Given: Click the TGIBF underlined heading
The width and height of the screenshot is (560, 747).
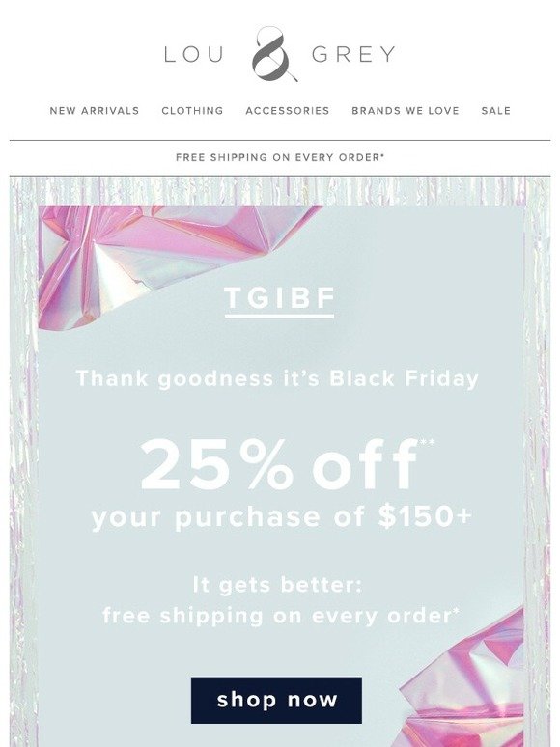Looking at the screenshot, I should tap(280, 300).
